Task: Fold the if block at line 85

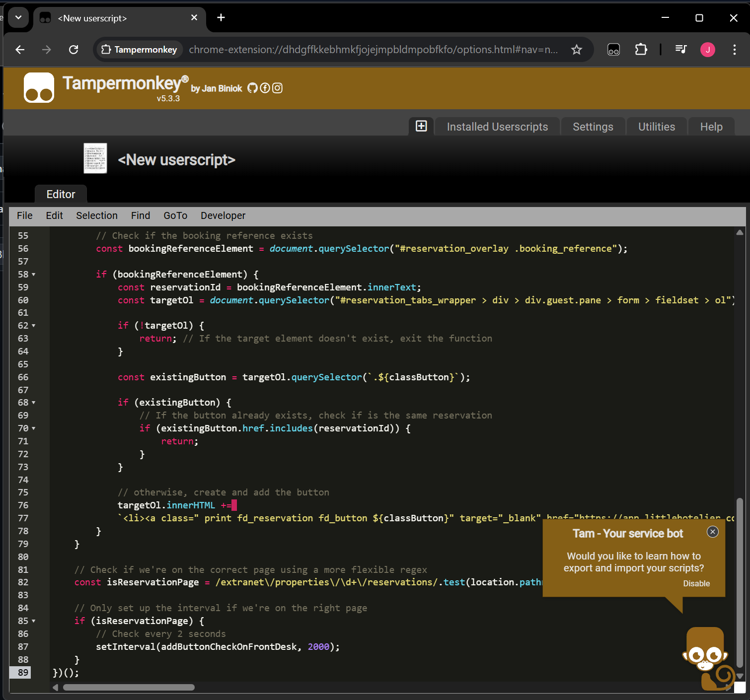Action: (x=34, y=621)
